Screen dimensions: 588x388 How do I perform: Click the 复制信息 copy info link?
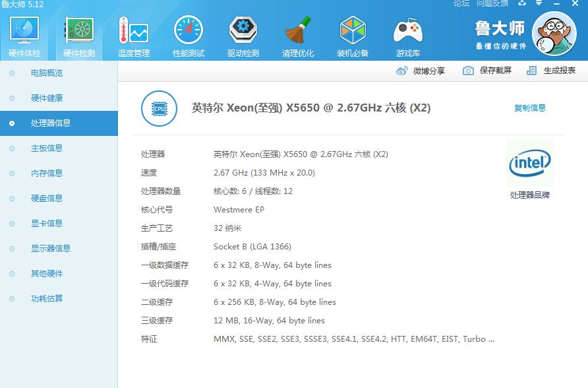(x=529, y=108)
